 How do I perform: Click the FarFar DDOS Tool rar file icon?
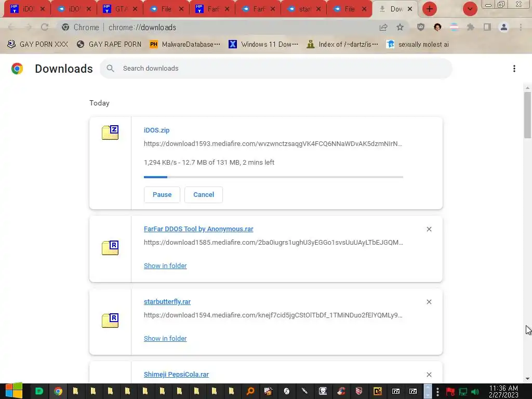click(110, 248)
